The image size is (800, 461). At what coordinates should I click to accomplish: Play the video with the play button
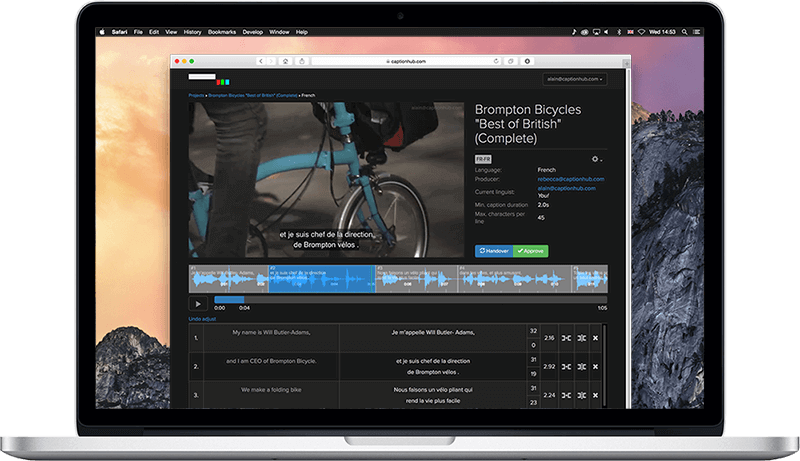click(198, 302)
